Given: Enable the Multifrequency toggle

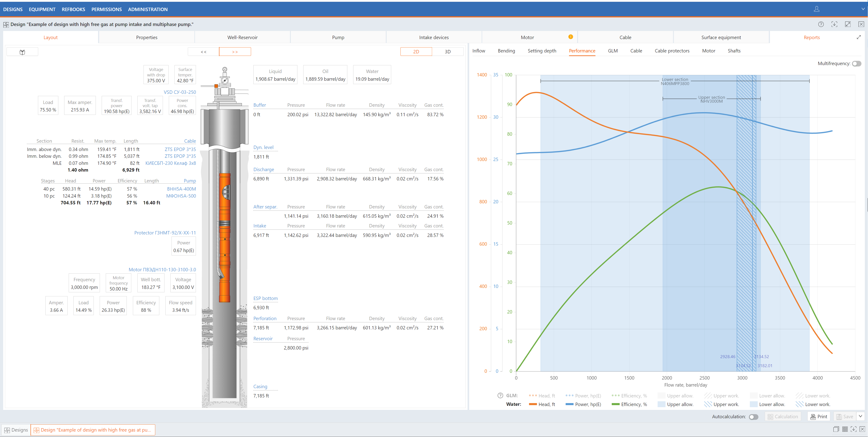Looking at the screenshot, I should (856, 64).
